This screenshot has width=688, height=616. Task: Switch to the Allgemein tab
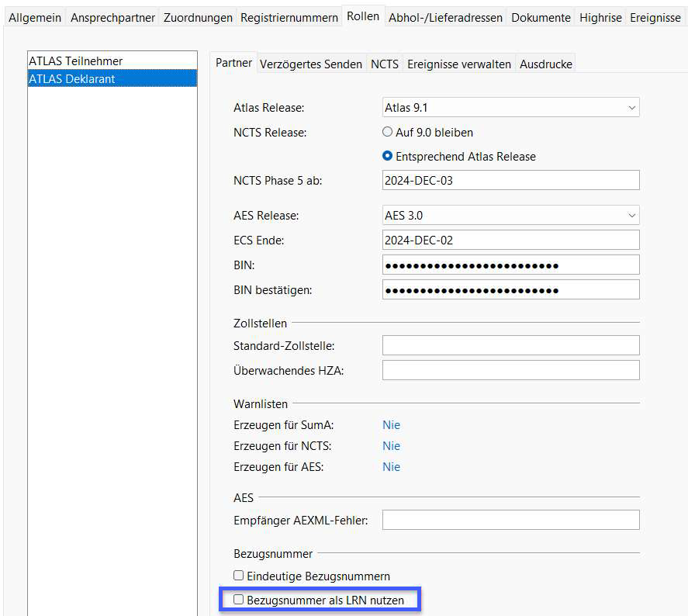[x=34, y=17]
